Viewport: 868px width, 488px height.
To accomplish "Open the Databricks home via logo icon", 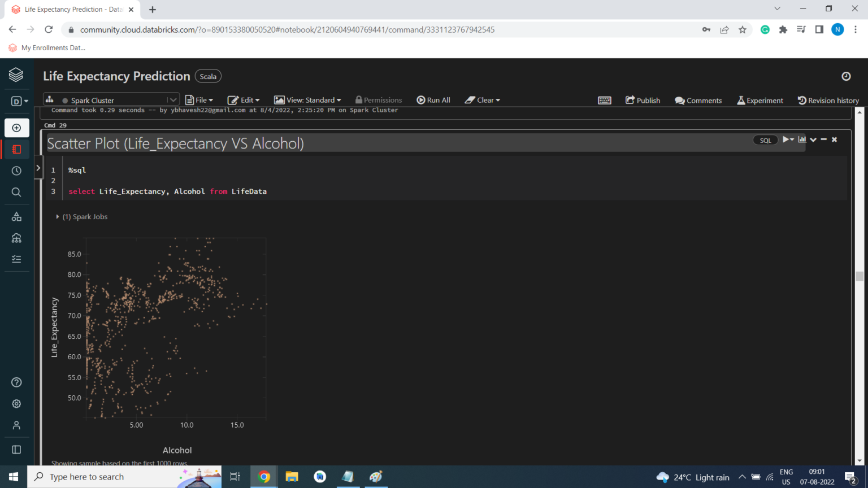I will point(17,75).
